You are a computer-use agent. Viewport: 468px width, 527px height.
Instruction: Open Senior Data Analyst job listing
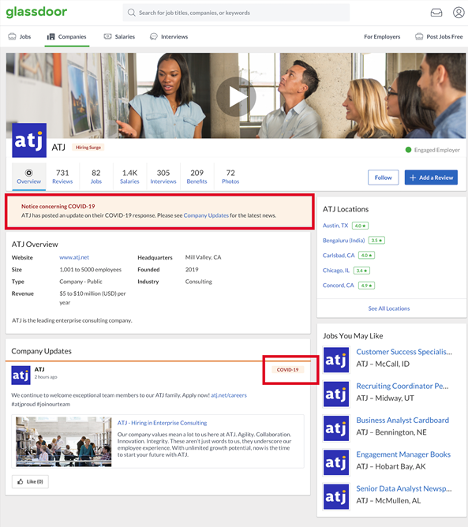tap(404, 489)
